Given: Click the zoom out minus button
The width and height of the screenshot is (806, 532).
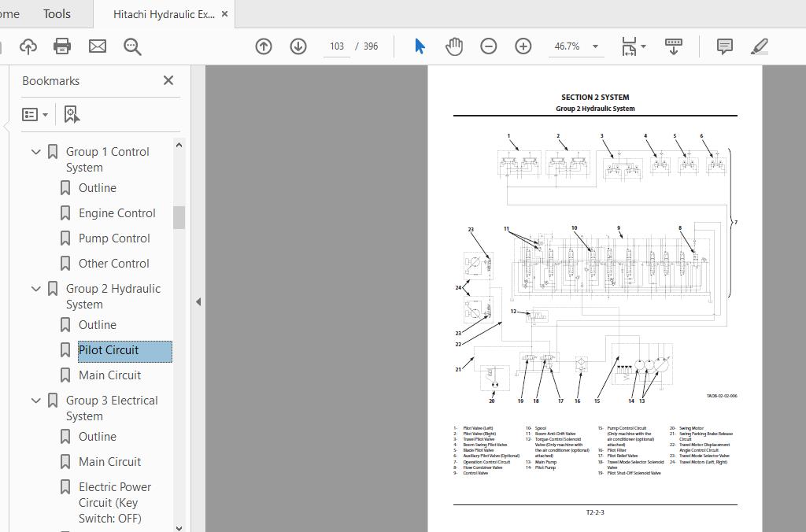Looking at the screenshot, I should pyautogui.click(x=489, y=46).
